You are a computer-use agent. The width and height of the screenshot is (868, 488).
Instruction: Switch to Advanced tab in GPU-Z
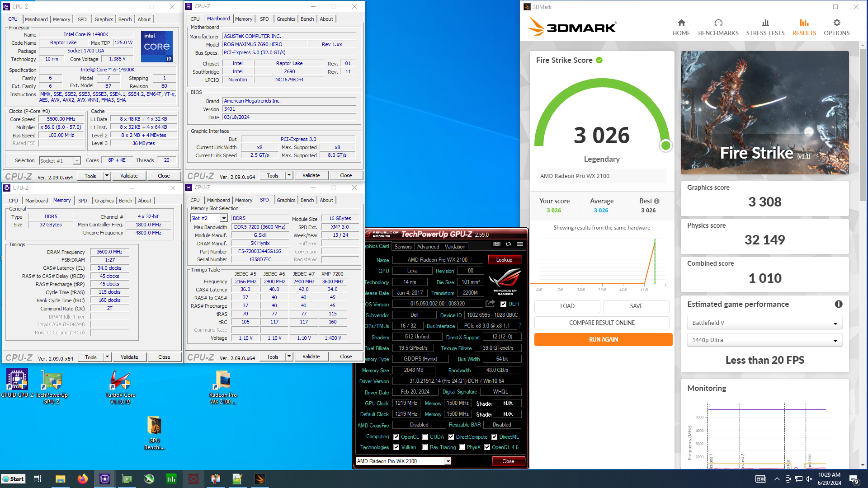coord(428,247)
